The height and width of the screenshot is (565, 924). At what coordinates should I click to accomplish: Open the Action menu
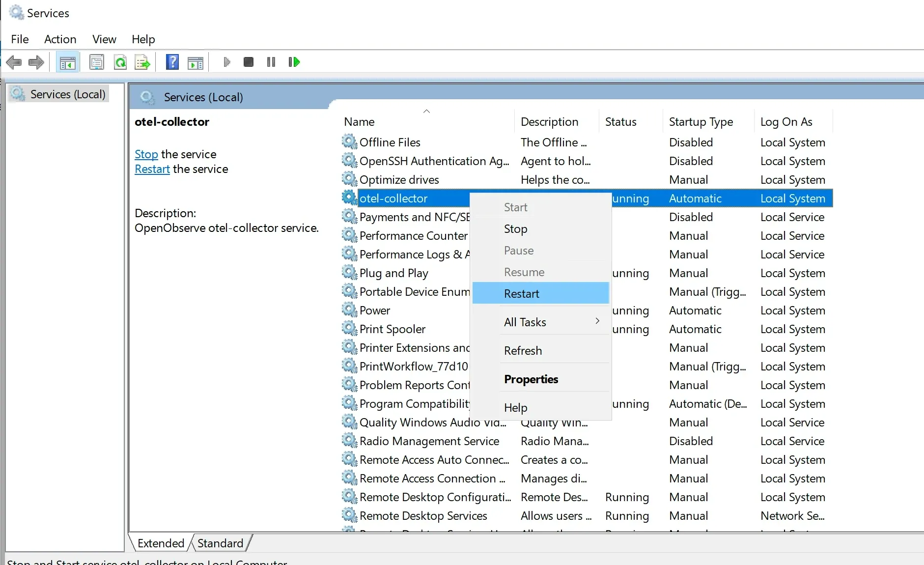click(x=60, y=39)
